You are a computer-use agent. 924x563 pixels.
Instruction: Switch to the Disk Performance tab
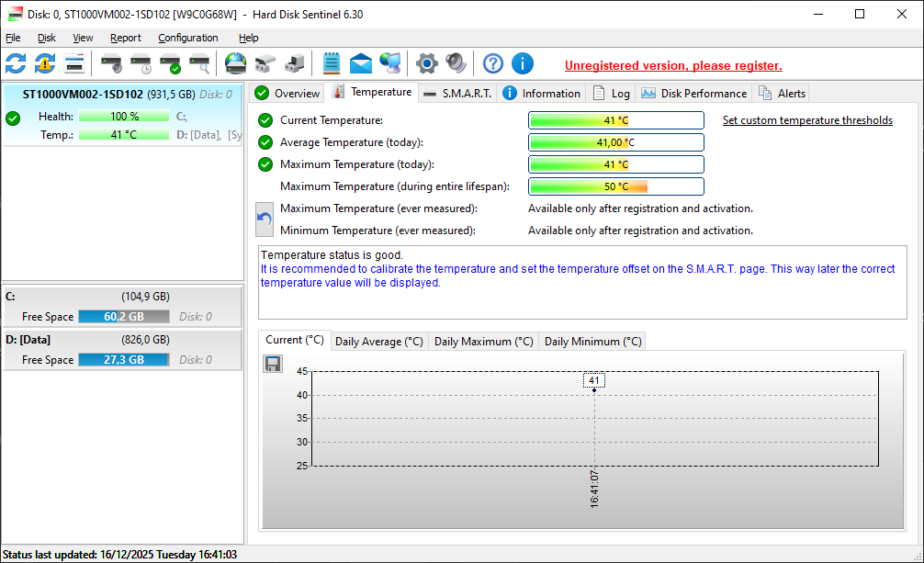point(694,93)
